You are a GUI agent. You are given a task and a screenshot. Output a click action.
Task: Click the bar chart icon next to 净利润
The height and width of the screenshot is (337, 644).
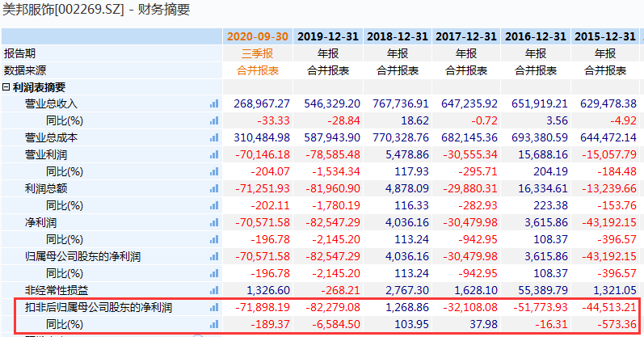[x=214, y=222]
